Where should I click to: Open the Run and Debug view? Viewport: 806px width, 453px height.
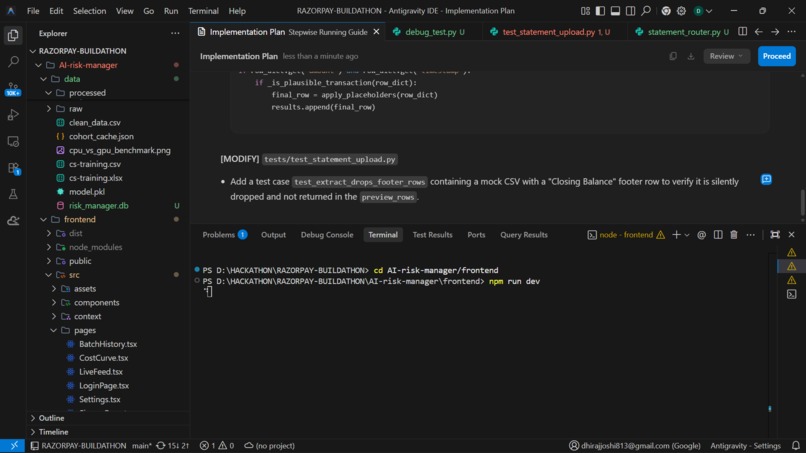pos(13,115)
